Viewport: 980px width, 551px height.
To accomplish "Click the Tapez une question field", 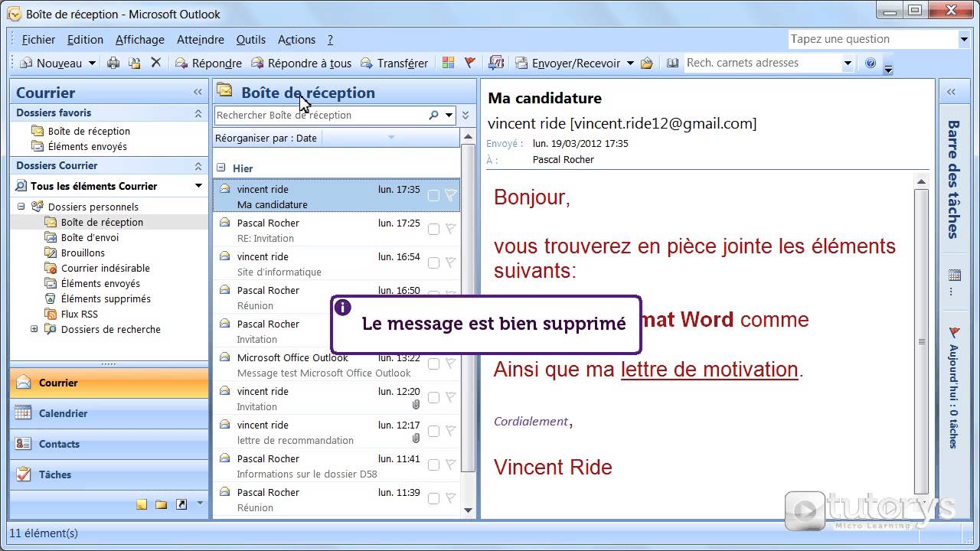I will 874,39.
